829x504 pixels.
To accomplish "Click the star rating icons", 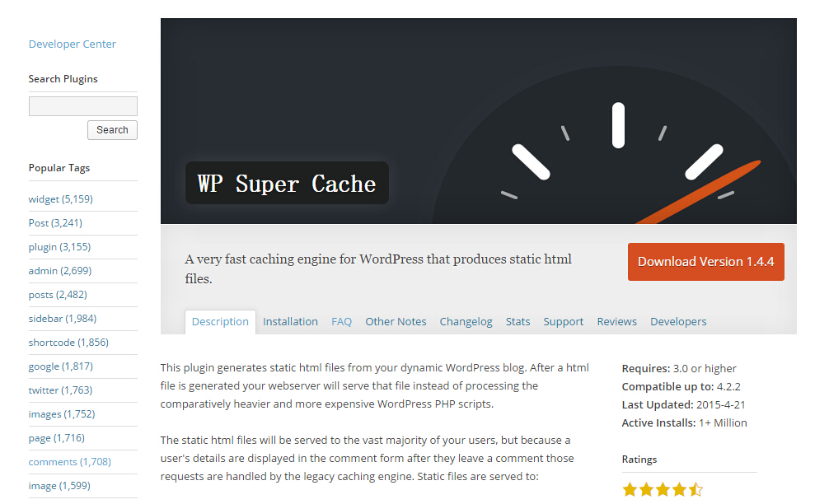I will point(663,490).
